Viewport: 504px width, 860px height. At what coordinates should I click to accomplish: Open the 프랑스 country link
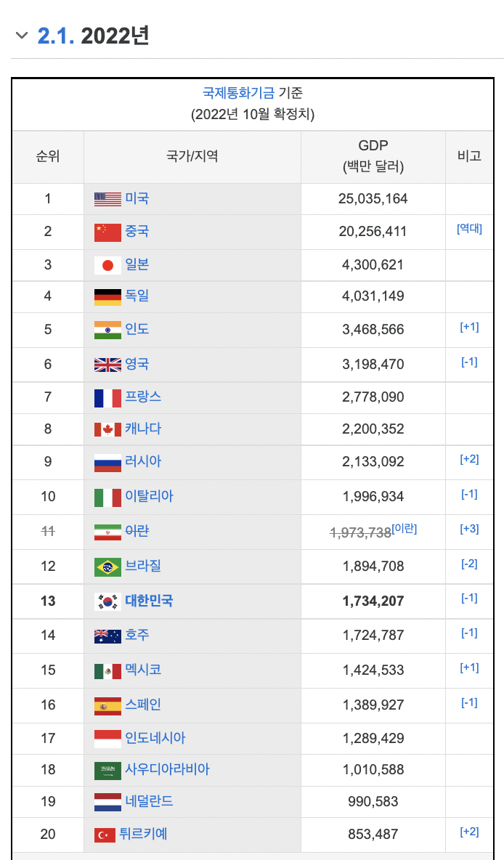pos(143,397)
